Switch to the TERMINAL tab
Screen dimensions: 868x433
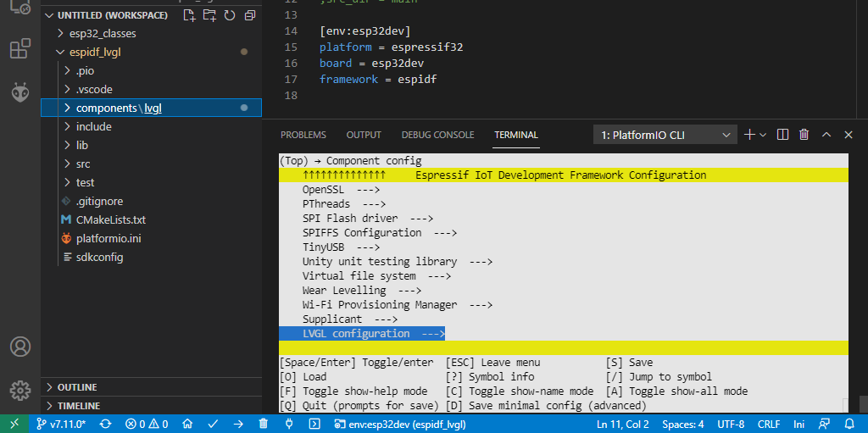tap(516, 135)
